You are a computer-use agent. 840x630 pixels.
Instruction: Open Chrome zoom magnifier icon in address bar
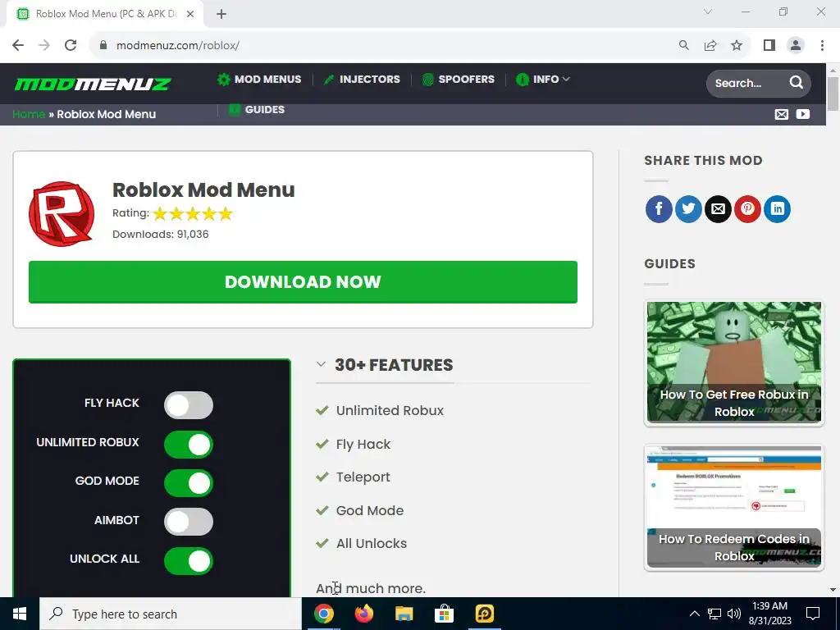tap(683, 45)
